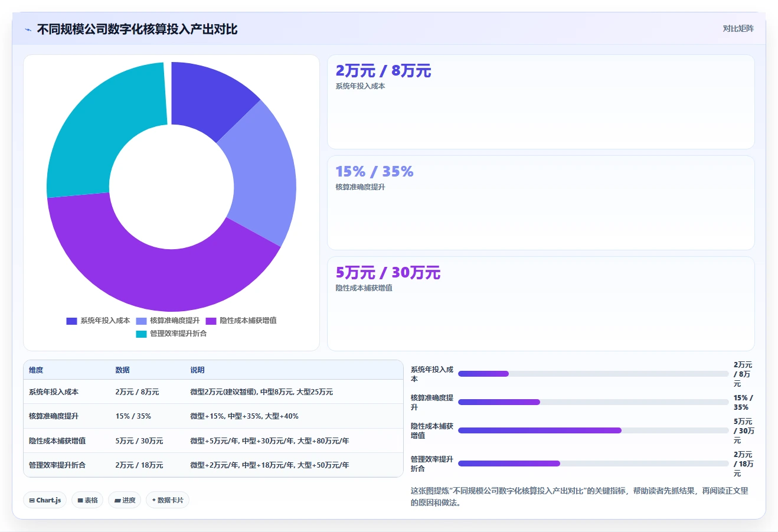The width and height of the screenshot is (778, 532).
Task: Click the chart title 不同规模公司数字化核算投入产出对比
Action: point(137,30)
